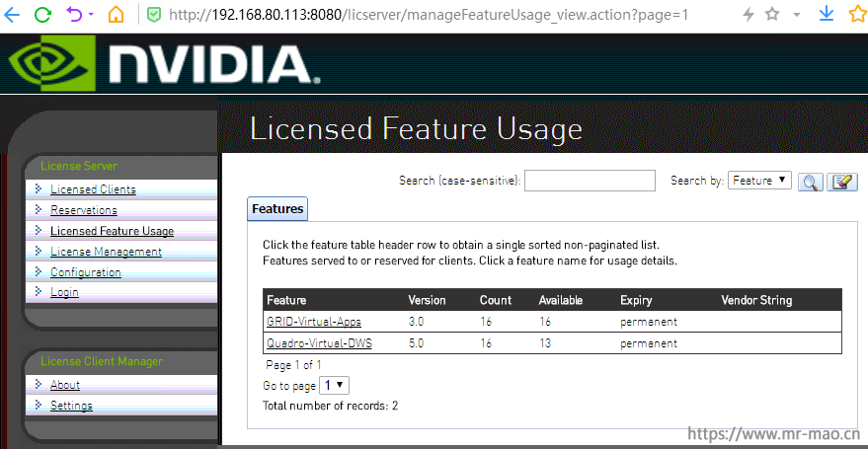Click version 5.0 in Quadro-Virtual-DWS row
Screen dimensions: 868x449
tap(416, 343)
